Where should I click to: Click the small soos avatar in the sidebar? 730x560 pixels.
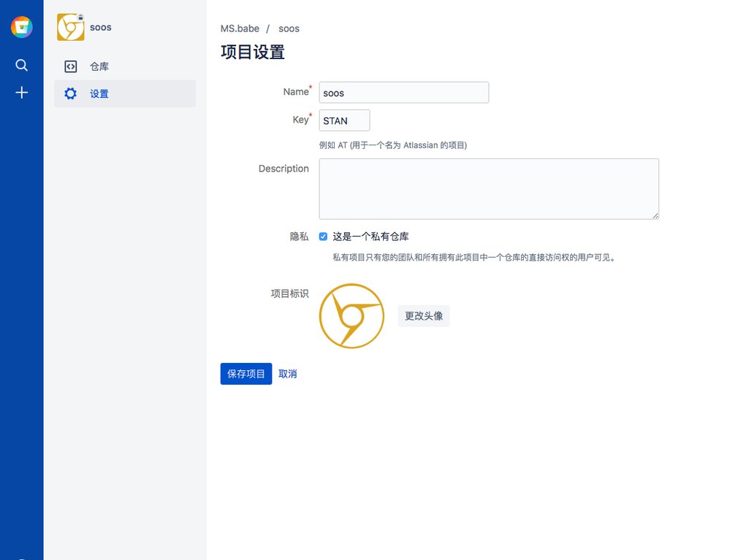pyautogui.click(x=70, y=27)
